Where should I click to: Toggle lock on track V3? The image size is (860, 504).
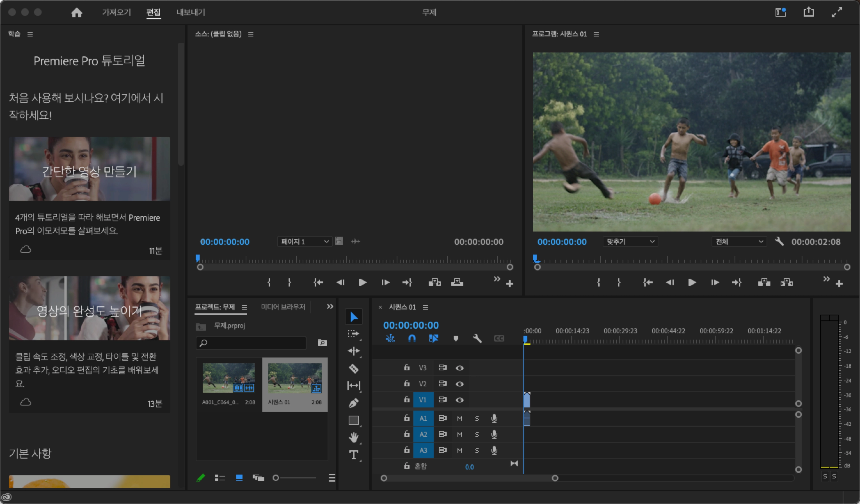(x=406, y=367)
